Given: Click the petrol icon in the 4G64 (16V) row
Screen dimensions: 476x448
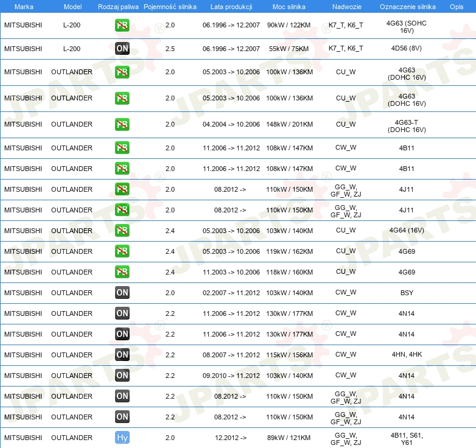Looking at the screenshot, I should tap(122, 230).
